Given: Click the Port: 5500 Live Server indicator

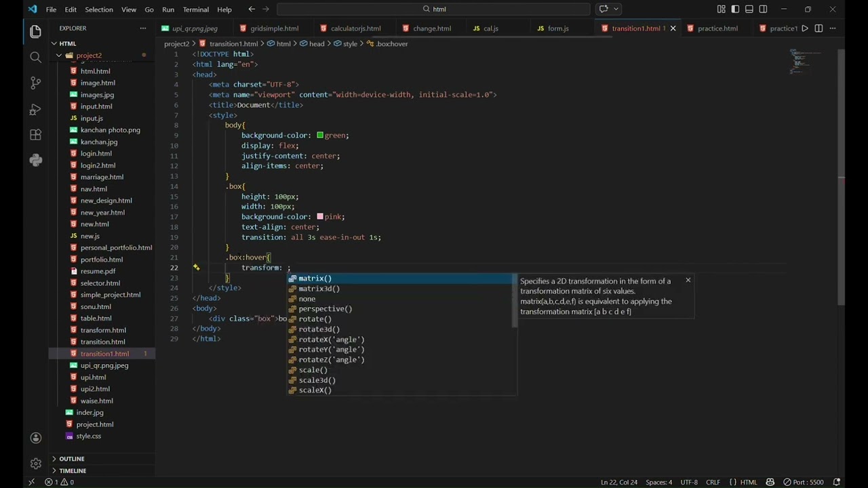Looking at the screenshot, I should 804,483.
